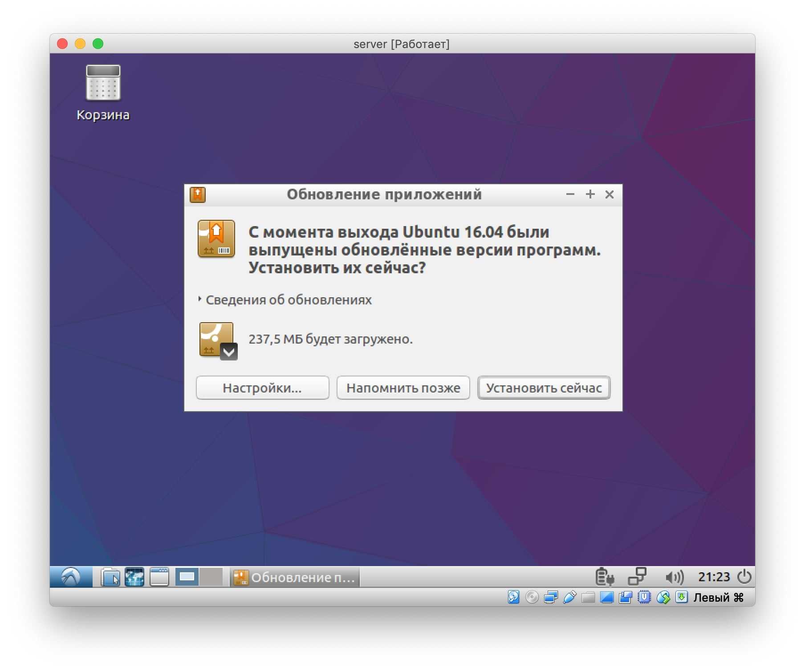Screen dimensions: 805x672
Task: Click the yellow macOS minimize button
Action: tap(80, 44)
